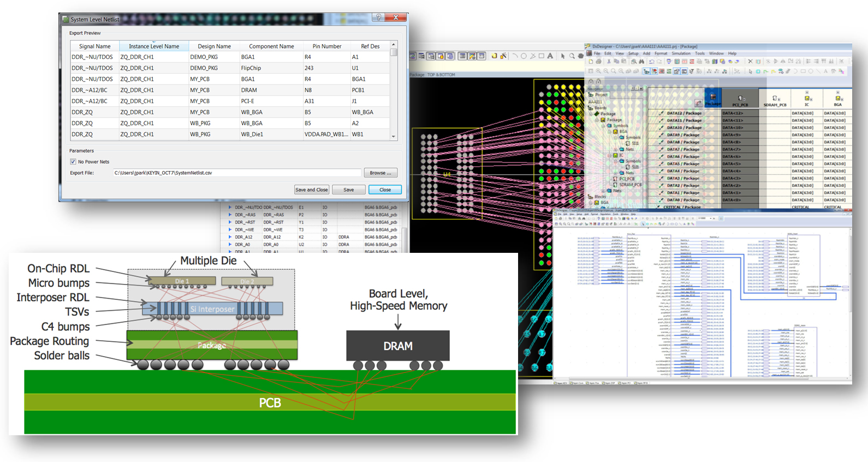868x462 pixels.
Task: Expand the DDR_A12 row arrow
Action: point(230,237)
